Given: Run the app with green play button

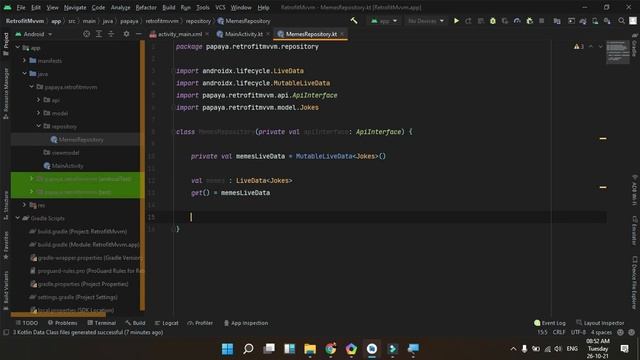Looking at the screenshot, I should pos(456,21).
